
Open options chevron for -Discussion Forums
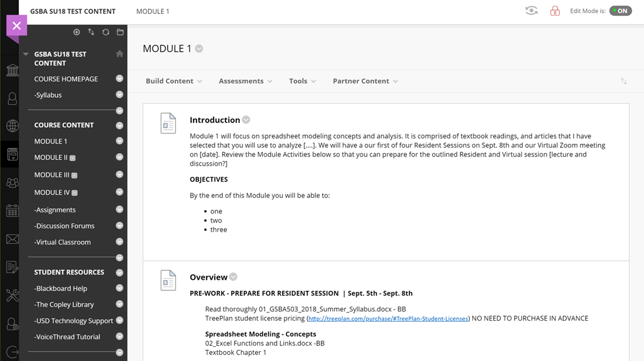pos(120,225)
